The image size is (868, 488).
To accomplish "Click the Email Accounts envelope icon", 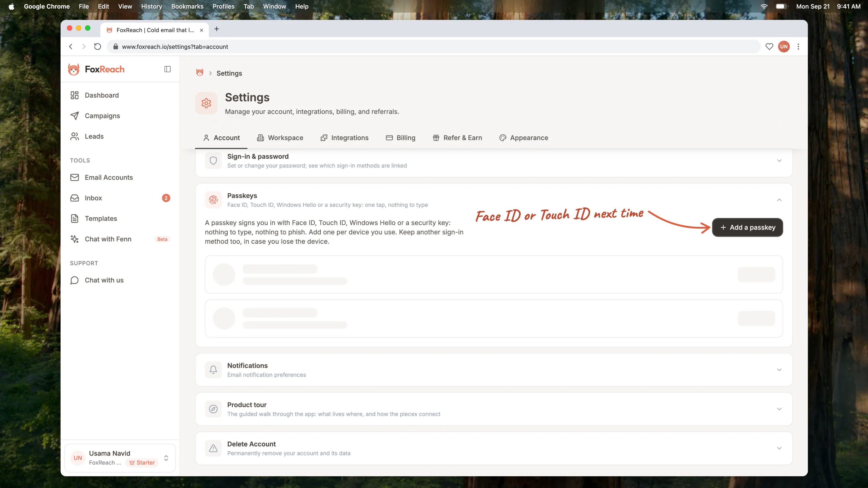I will (x=74, y=177).
